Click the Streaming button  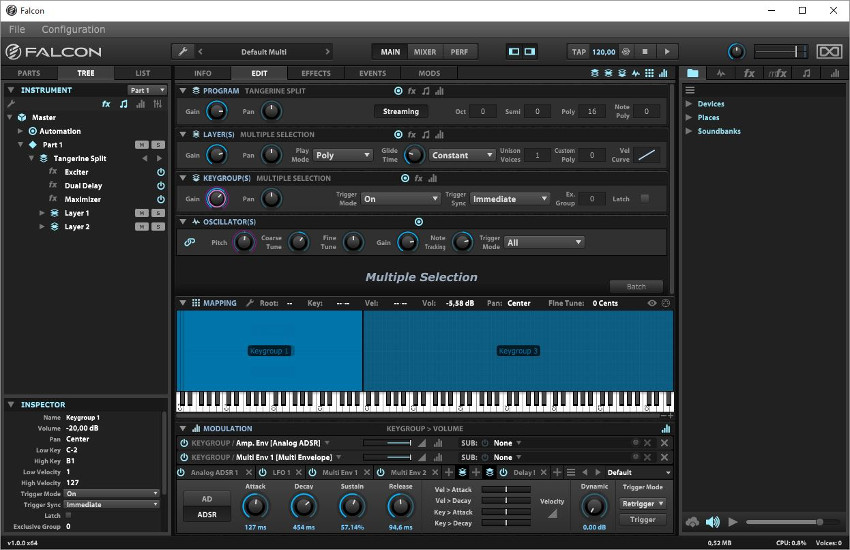click(401, 111)
